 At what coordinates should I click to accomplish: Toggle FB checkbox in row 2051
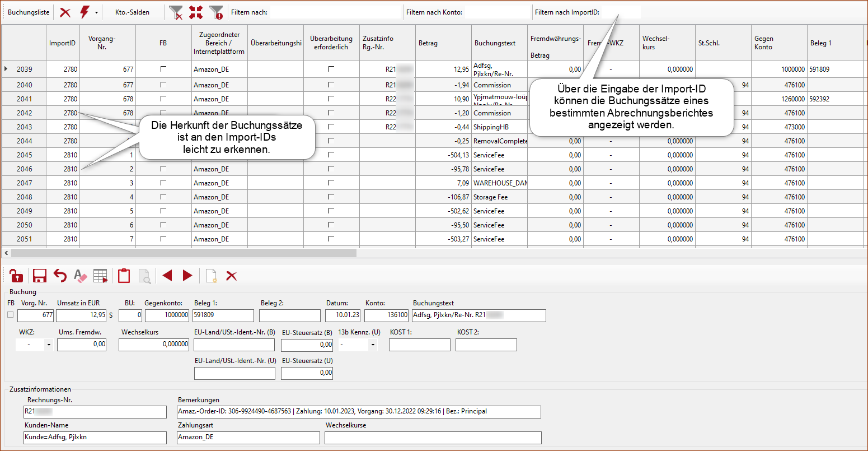pyautogui.click(x=163, y=239)
